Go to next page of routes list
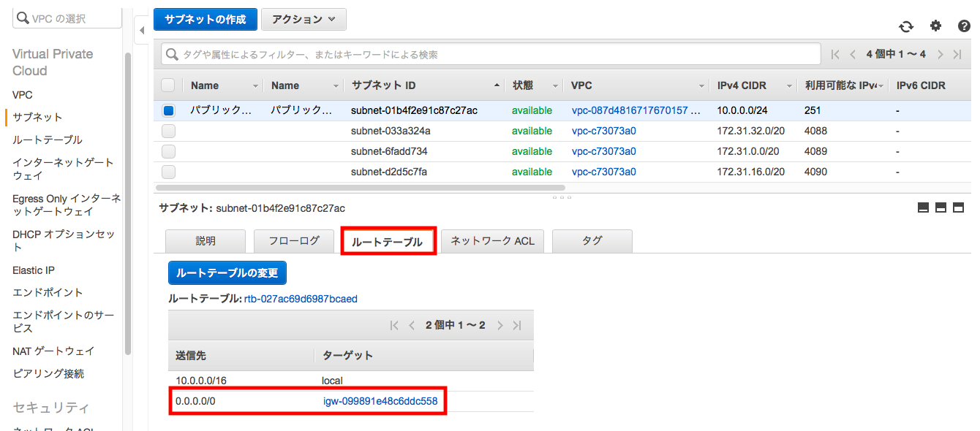 point(500,325)
